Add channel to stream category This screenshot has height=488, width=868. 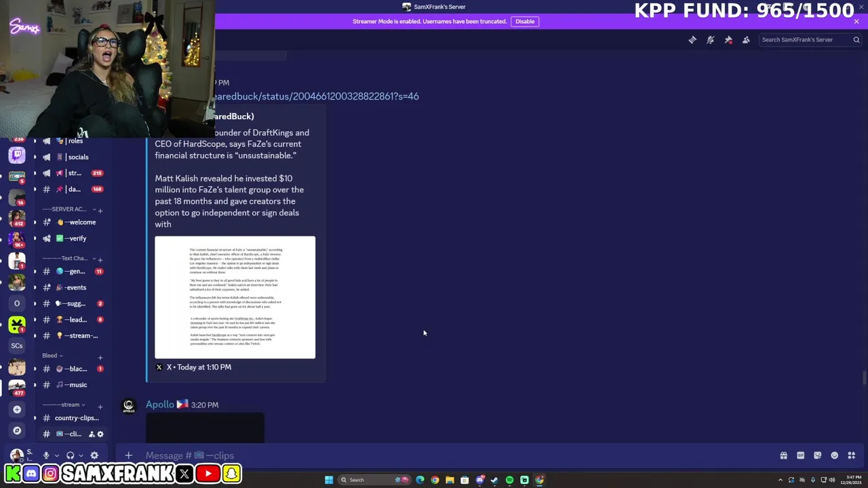(x=100, y=407)
